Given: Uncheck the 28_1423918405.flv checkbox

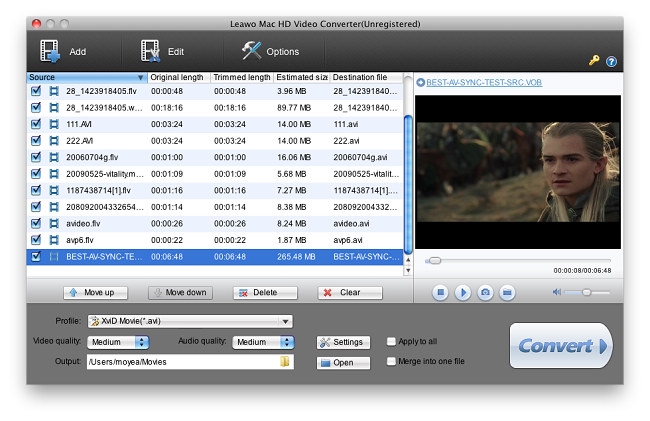Looking at the screenshot, I should tap(36, 91).
